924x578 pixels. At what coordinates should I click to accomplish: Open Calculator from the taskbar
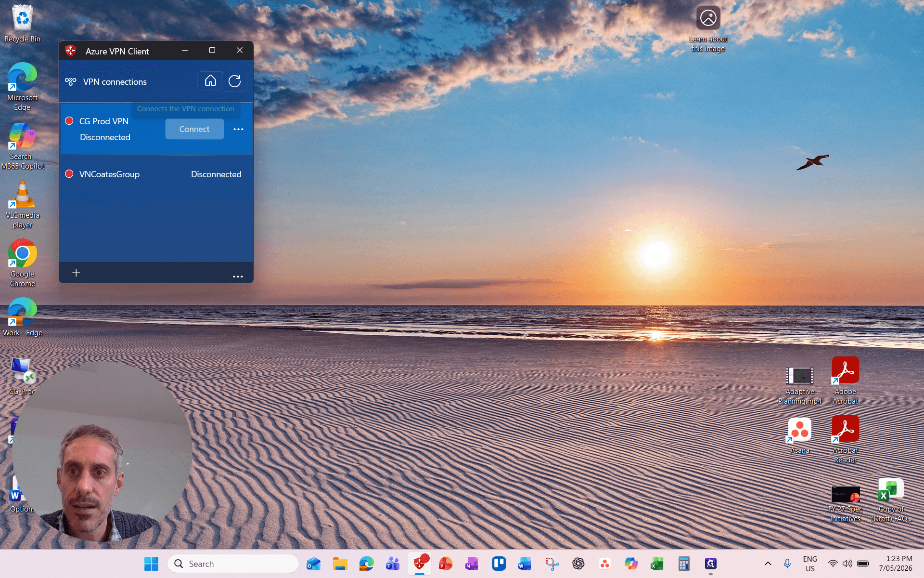click(x=684, y=564)
